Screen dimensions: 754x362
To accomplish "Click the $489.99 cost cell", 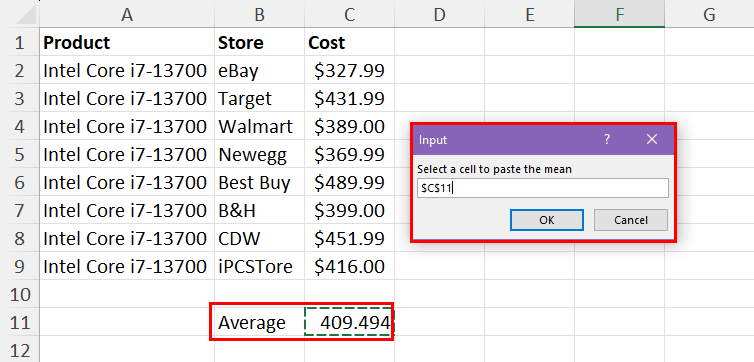I will [x=349, y=182].
